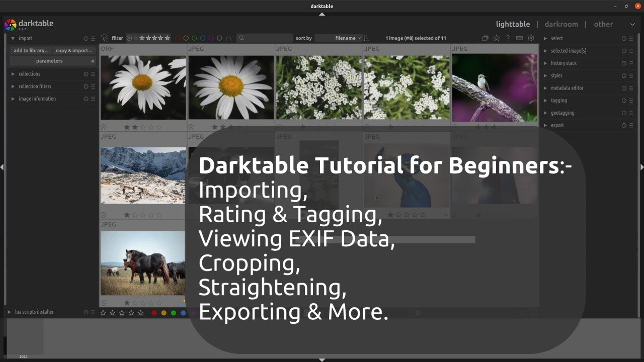644x362 pixels.
Task: Open presets menu for tagging module
Action: click(631, 101)
